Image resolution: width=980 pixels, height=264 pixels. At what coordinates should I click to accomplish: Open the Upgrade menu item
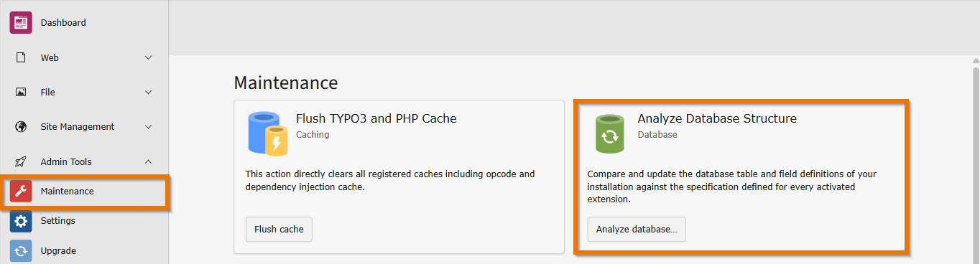click(84, 251)
